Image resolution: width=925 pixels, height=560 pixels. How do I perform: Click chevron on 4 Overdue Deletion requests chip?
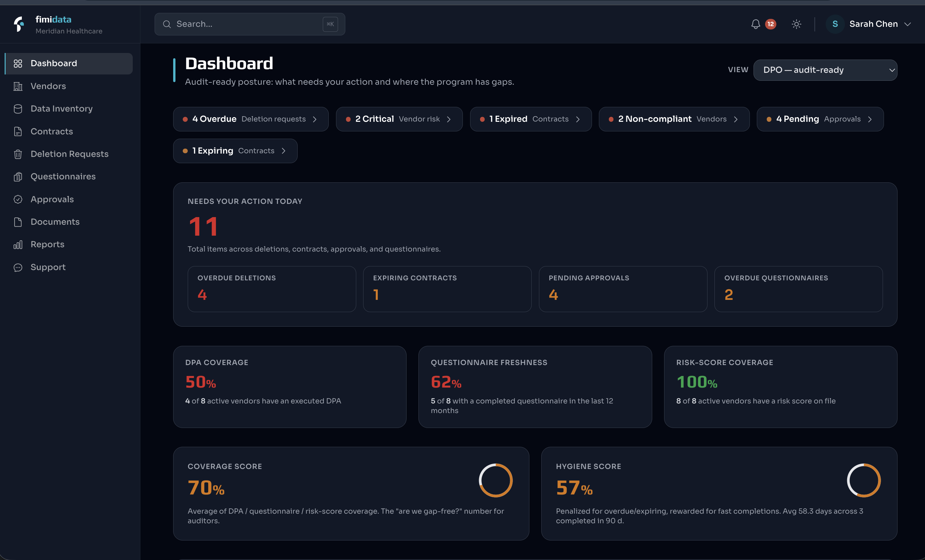[x=315, y=119]
